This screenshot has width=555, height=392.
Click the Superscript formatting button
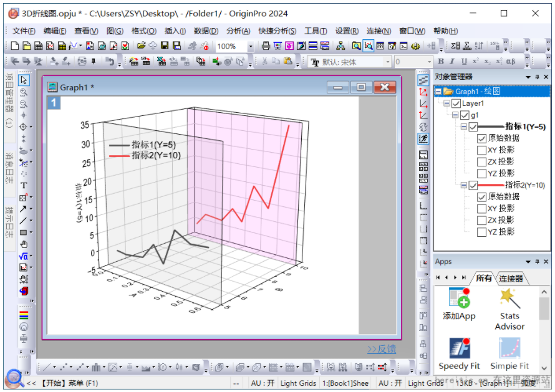pos(476,62)
